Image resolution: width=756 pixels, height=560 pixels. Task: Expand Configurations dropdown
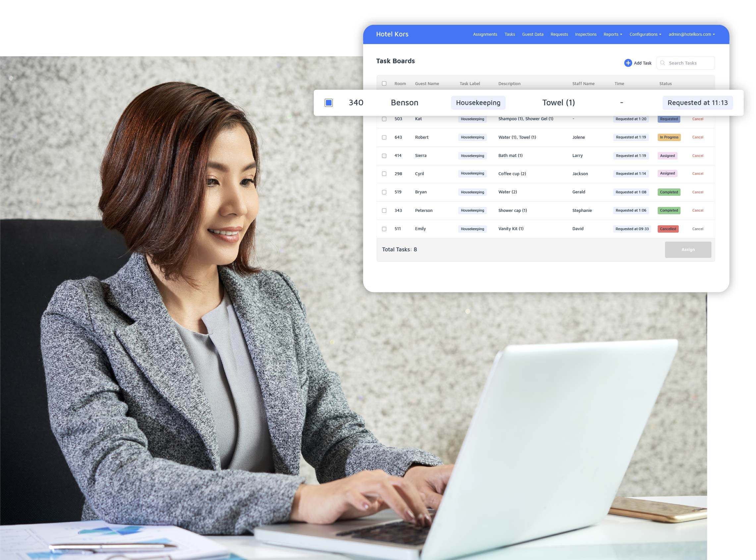click(x=645, y=34)
